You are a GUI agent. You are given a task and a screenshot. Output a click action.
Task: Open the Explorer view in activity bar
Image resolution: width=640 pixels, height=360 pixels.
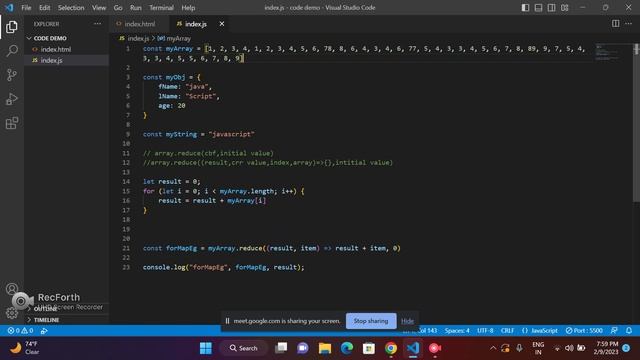pyautogui.click(x=11, y=27)
